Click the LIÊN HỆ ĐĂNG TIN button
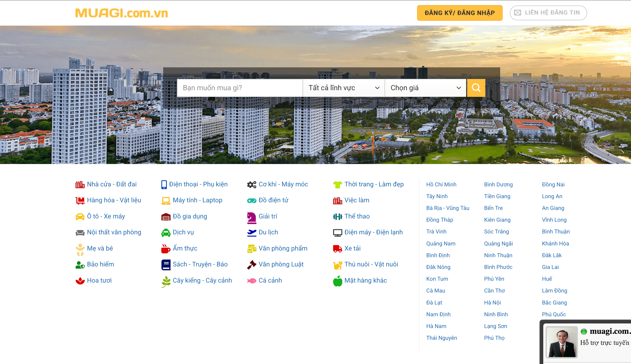The image size is (631, 364). [x=548, y=13]
